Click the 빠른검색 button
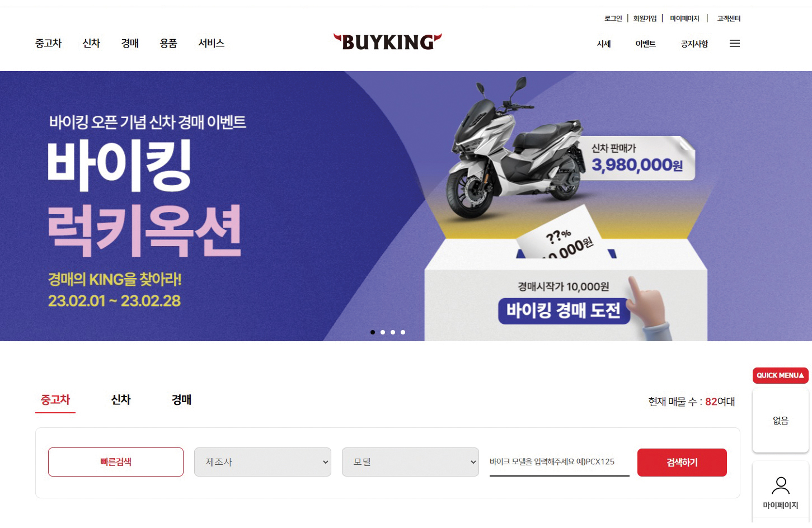812x528 pixels. tap(116, 462)
